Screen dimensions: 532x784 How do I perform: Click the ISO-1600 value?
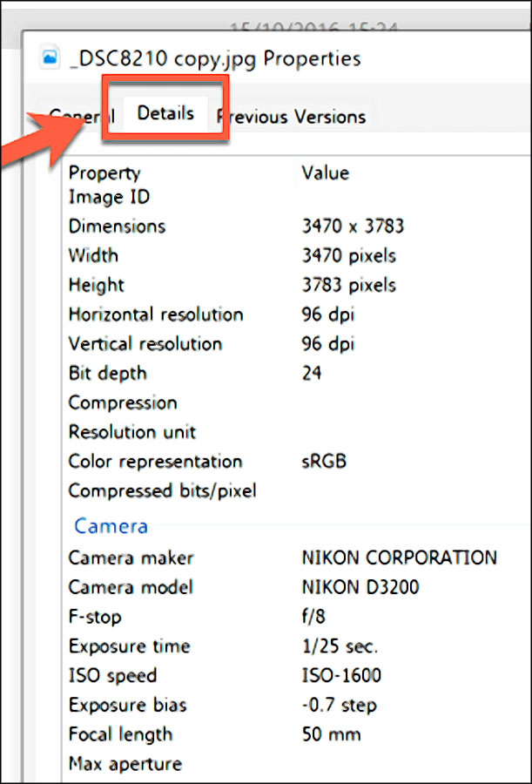point(341,676)
